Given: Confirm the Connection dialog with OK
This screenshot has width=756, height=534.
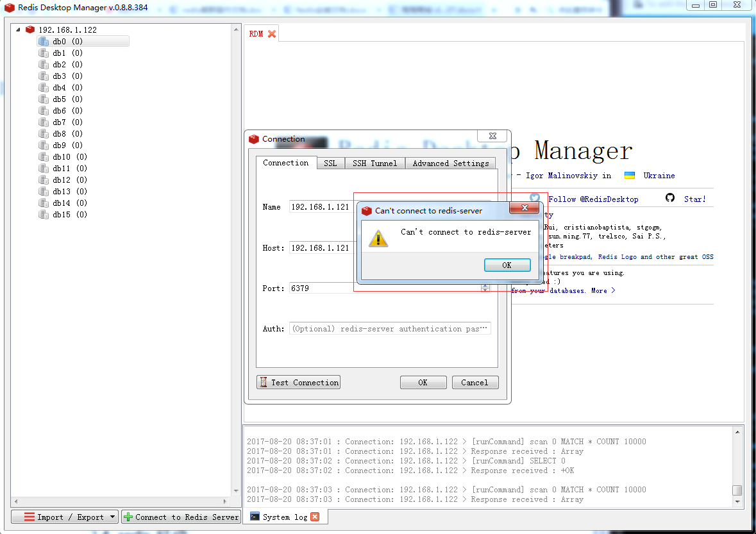Looking at the screenshot, I should (x=423, y=382).
